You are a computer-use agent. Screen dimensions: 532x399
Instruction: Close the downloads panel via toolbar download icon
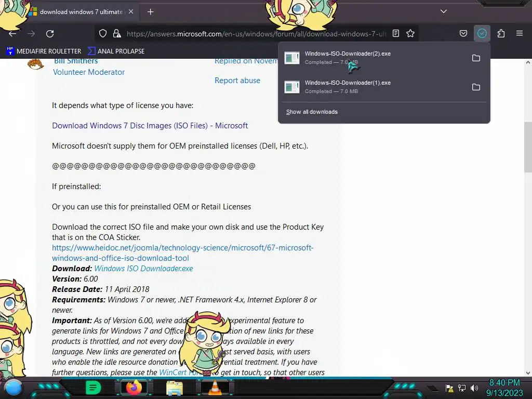(482, 34)
